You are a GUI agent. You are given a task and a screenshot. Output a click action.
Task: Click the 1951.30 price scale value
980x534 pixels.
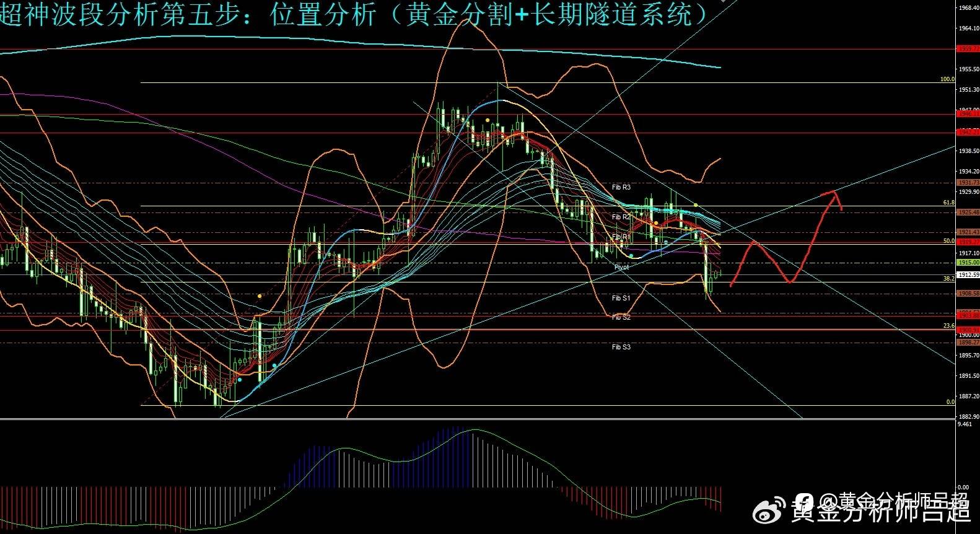pos(968,90)
